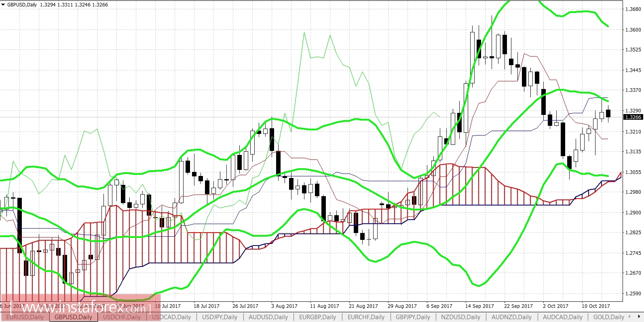Click the 1.2745 price scale label
Screen dimensions: 644x322
coord(633,253)
